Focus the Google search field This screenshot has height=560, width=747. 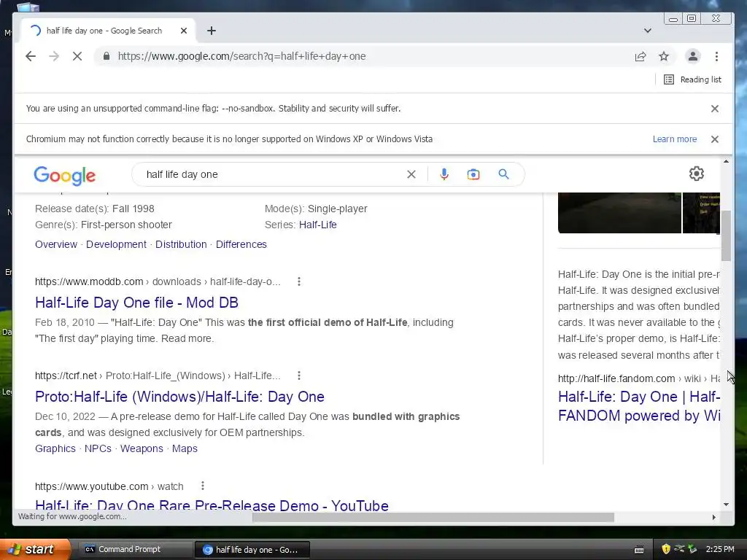[x=271, y=174]
